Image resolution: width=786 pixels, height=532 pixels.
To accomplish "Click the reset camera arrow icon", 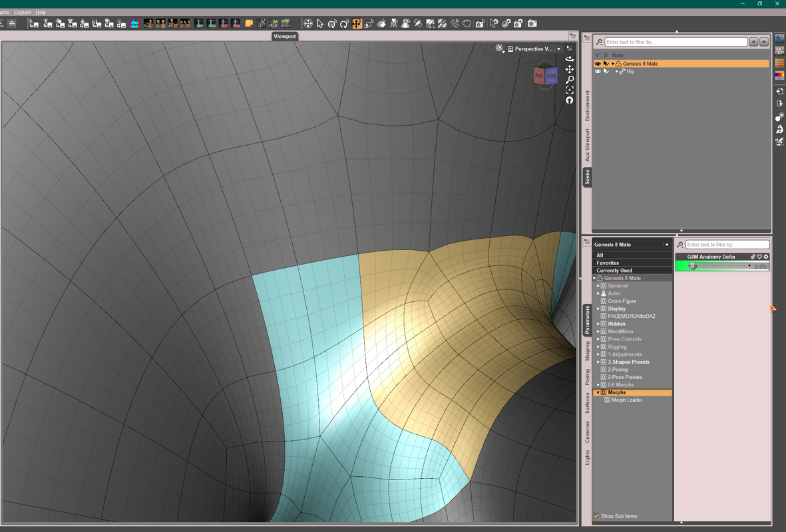I will 570,100.
